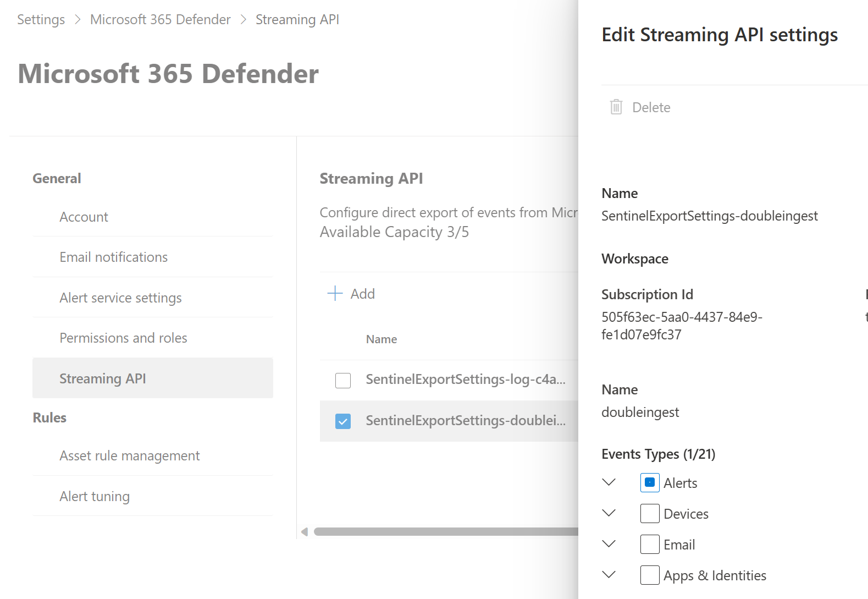Expand the Alerts event types chevron
The image size is (868, 599).
pyautogui.click(x=609, y=482)
